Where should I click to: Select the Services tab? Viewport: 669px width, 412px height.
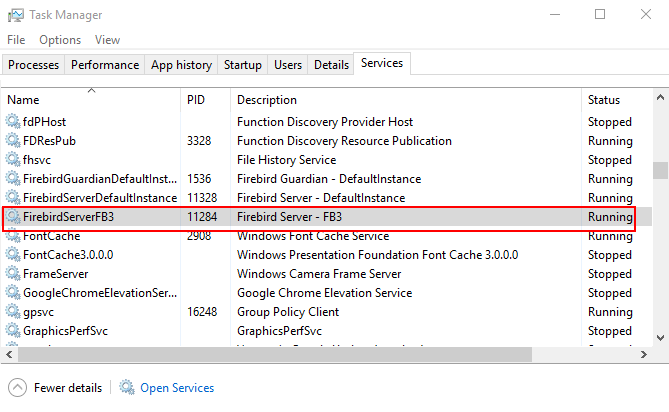point(382,63)
